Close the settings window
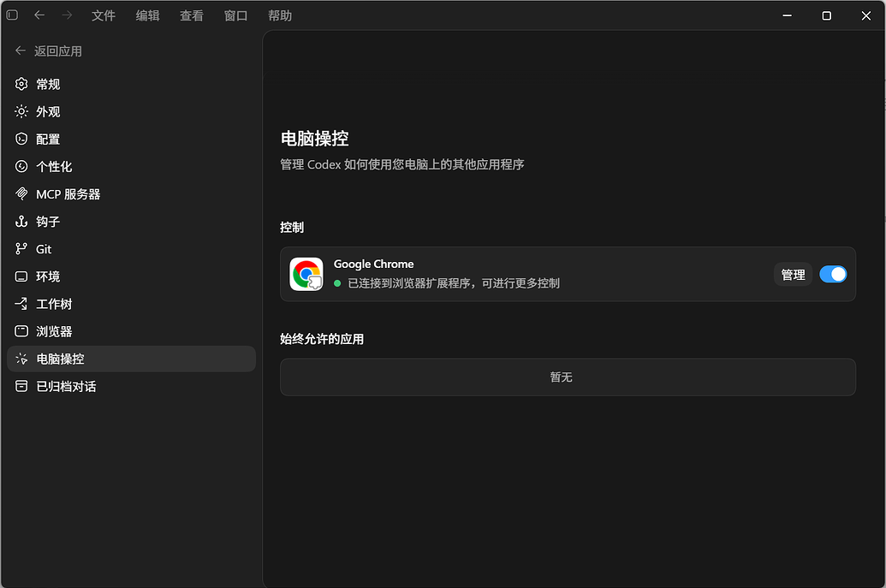Screen dimensions: 886x588 click(x=865, y=15)
